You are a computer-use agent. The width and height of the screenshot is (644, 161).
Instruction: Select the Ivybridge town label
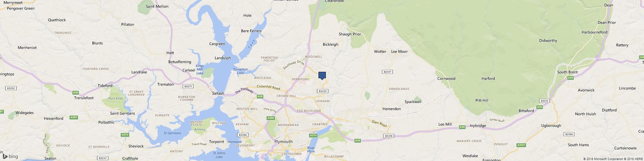pos(478,126)
